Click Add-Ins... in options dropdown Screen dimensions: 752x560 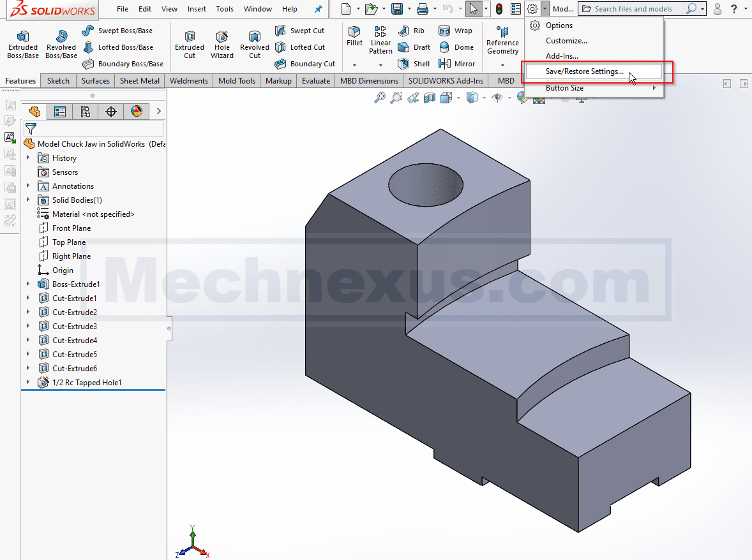coord(562,56)
